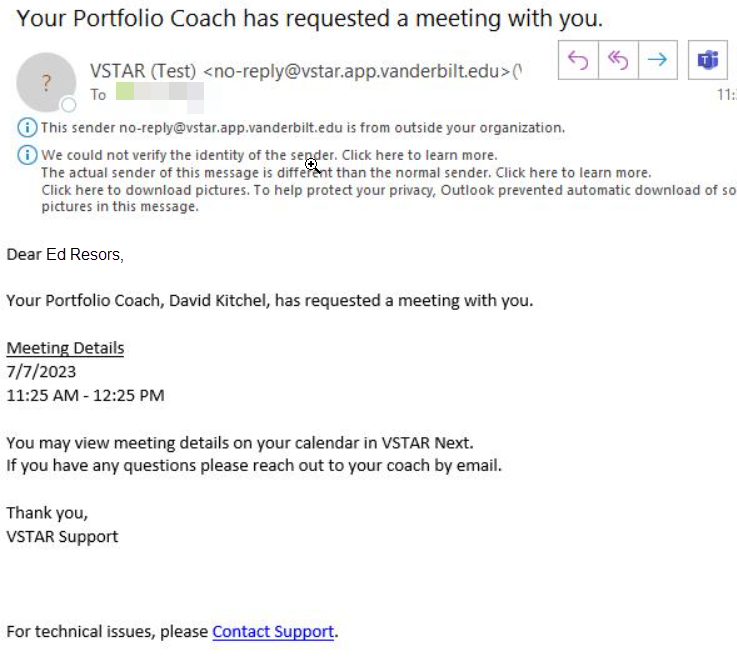This screenshot has height=657, width=737.
Task: Click the Reply All double-arrow icon
Action: 618,60
